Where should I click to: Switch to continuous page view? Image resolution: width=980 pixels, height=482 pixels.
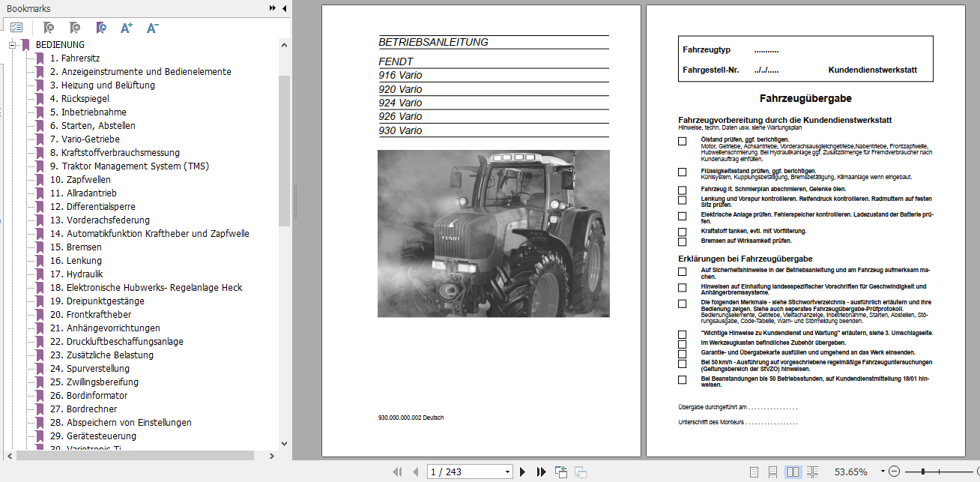tap(773, 472)
